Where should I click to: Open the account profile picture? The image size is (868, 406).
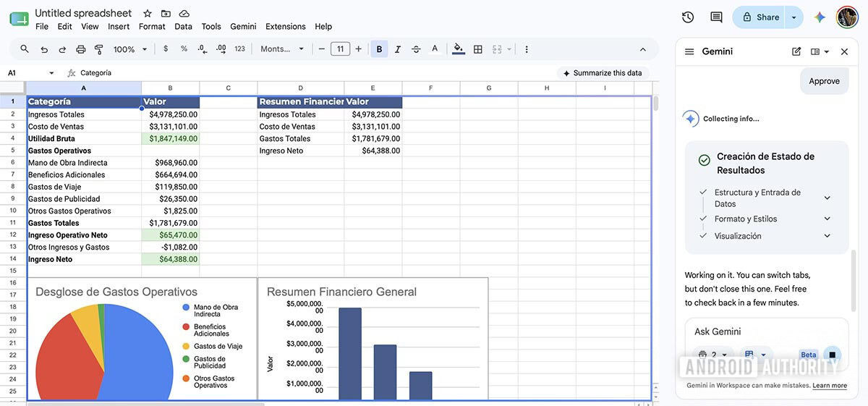tap(847, 17)
